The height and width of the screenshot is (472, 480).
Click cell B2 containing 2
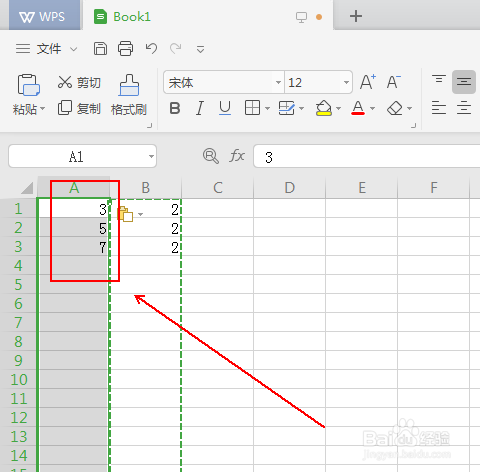(146, 228)
